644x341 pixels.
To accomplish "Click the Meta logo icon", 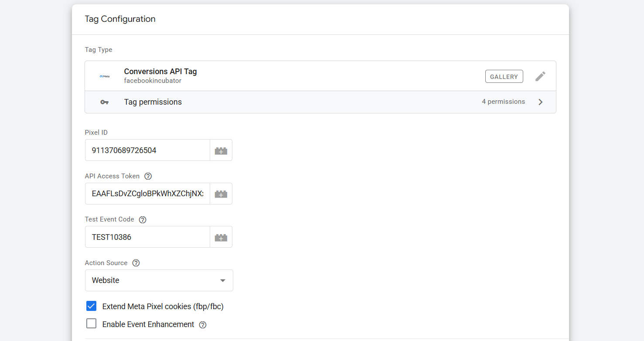I will point(104,76).
